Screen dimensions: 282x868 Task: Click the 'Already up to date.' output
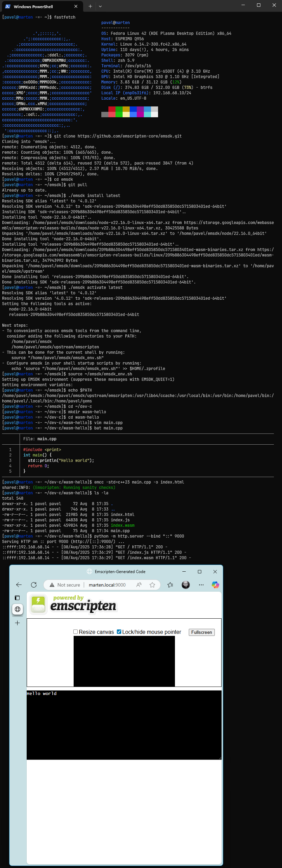24,190
